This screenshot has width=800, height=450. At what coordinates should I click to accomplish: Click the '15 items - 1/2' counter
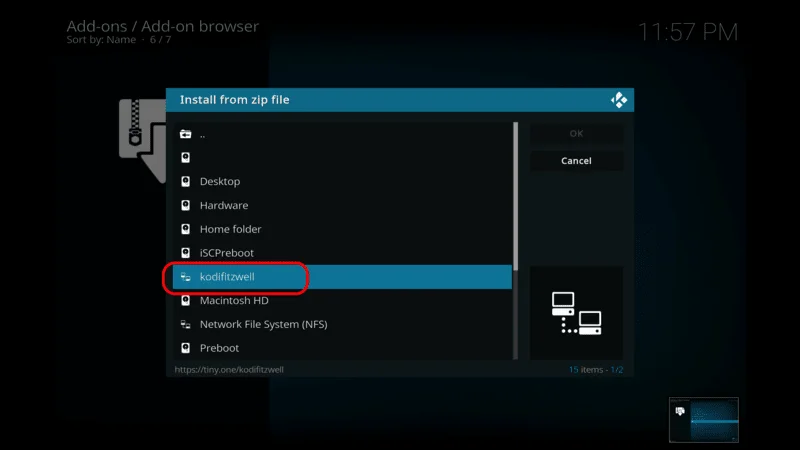pyautogui.click(x=596, y=369)
